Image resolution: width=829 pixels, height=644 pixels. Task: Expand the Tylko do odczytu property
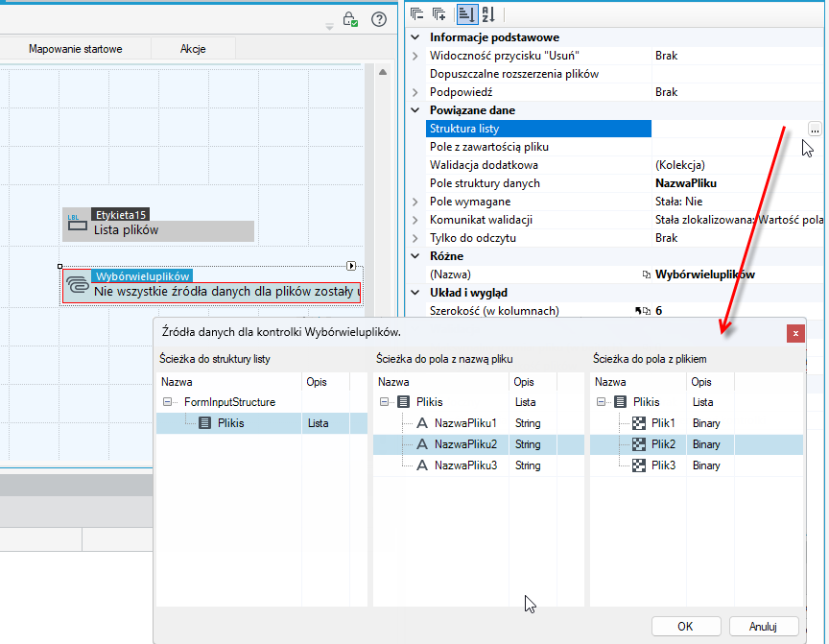tap(415, 238)
